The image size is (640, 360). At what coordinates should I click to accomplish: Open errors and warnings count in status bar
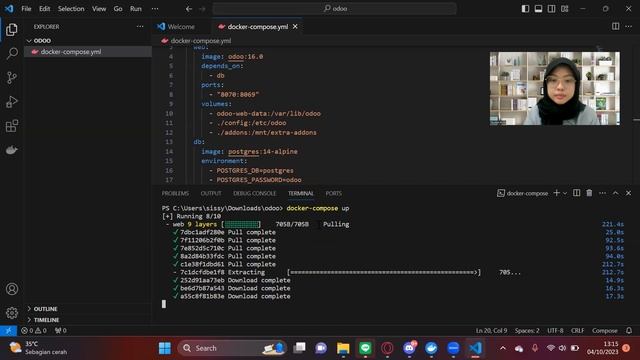[34, 331]
